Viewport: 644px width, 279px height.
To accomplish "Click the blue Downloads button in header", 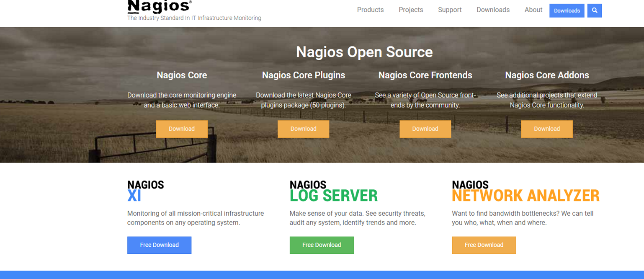I will point(567,10).
